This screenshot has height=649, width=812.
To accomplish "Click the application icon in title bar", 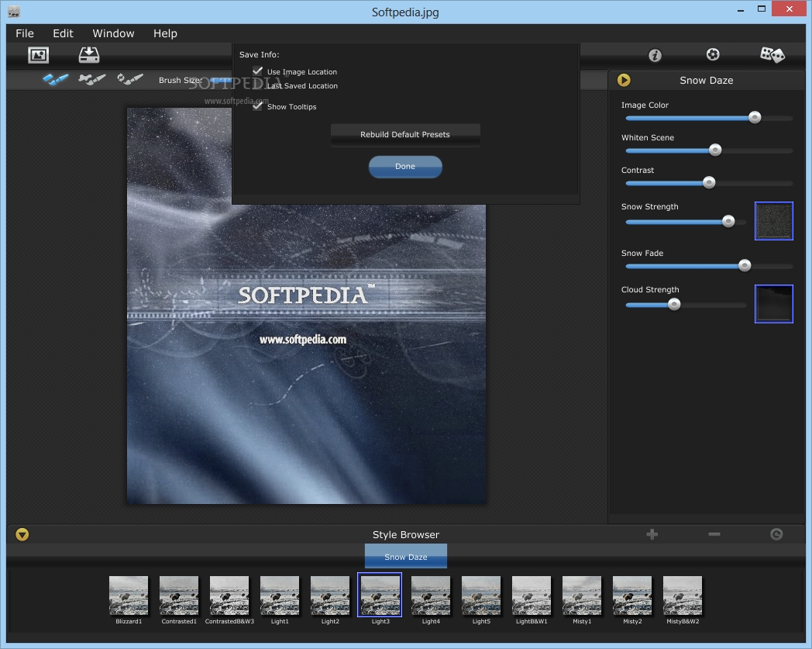I will pos(14,12).
